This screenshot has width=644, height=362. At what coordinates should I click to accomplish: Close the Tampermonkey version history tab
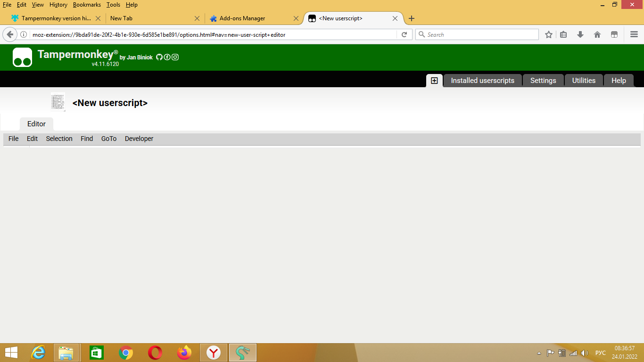(98, 18)
